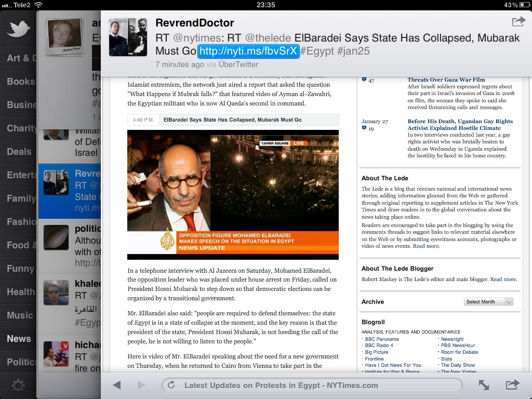
Task: Open BBC Radio 4 blogroll link
Action: [379, 345]
